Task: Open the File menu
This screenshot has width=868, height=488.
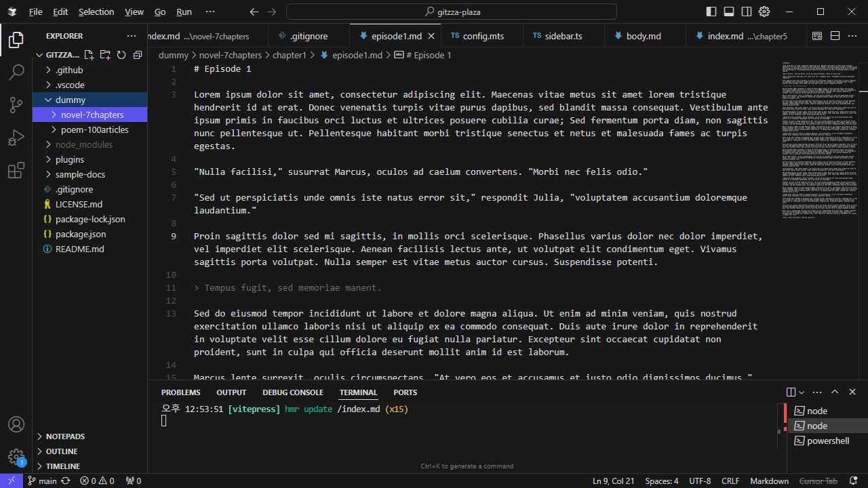Action: 36,12
